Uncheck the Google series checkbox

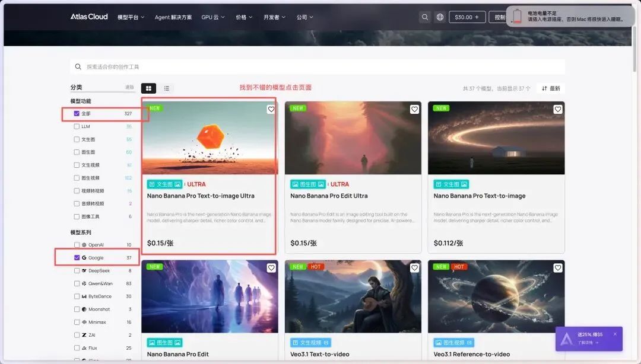coord(77,258)
